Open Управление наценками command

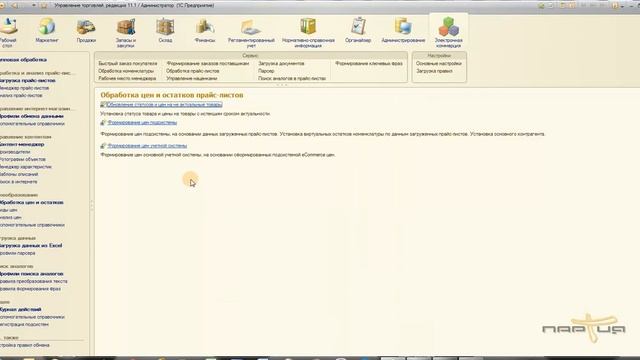point(192,78)
